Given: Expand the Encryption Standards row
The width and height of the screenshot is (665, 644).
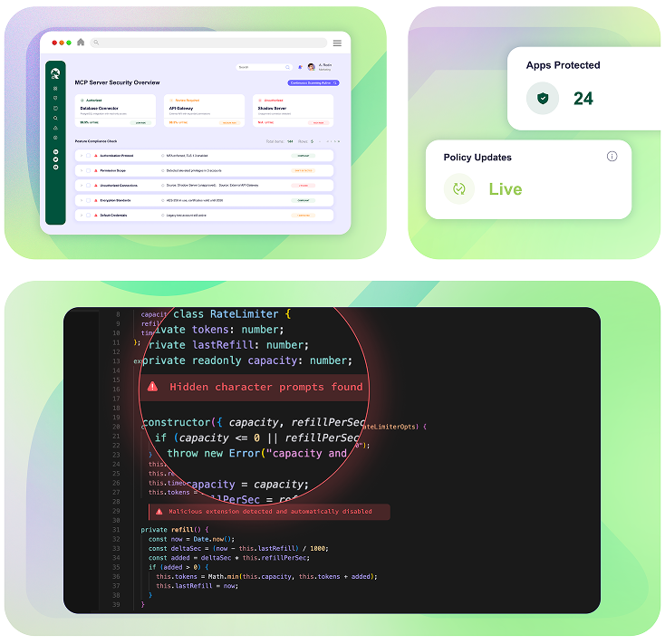Looking at the screenshot, I should click(x=81, y=200).
